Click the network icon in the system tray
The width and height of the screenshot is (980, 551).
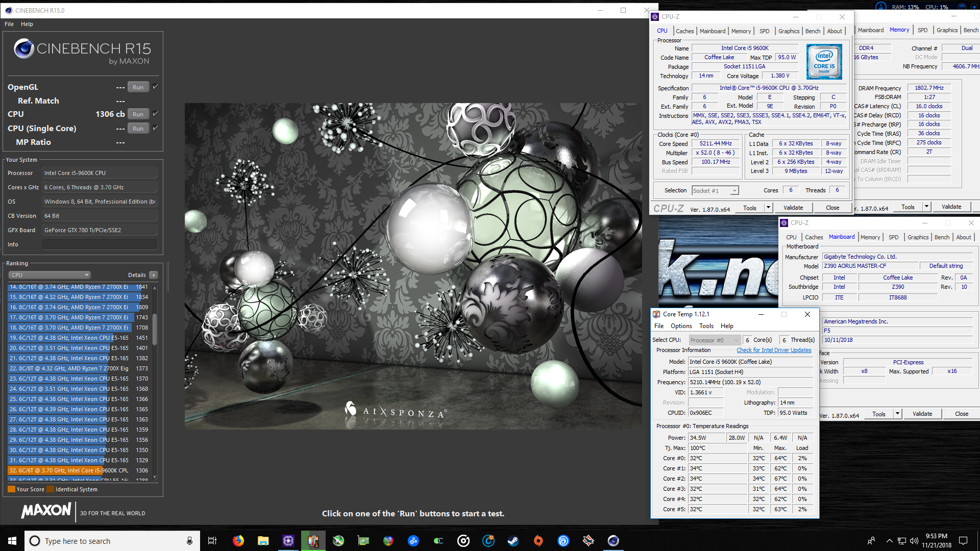click(x=902, y=541)
